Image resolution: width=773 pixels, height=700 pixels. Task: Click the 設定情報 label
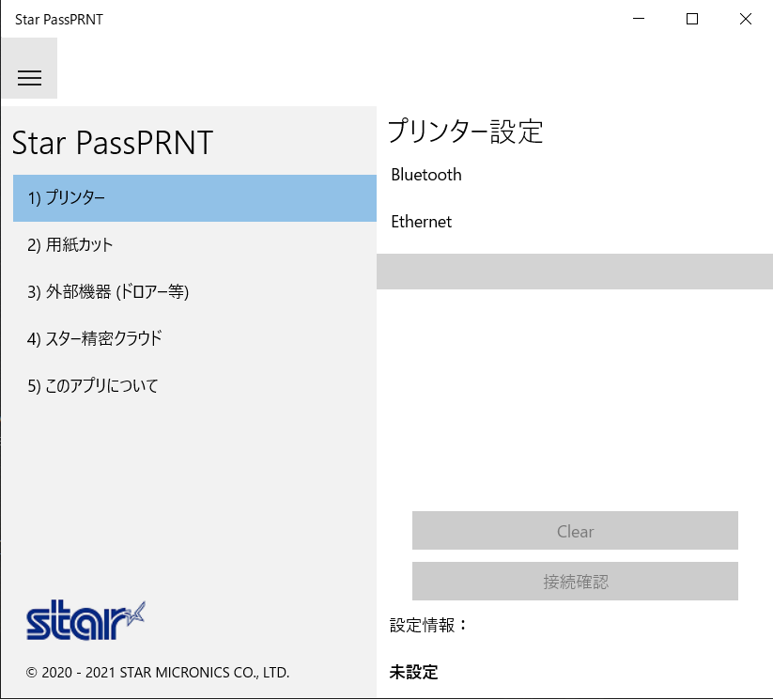pyautogui.click(x=427, y=625)
